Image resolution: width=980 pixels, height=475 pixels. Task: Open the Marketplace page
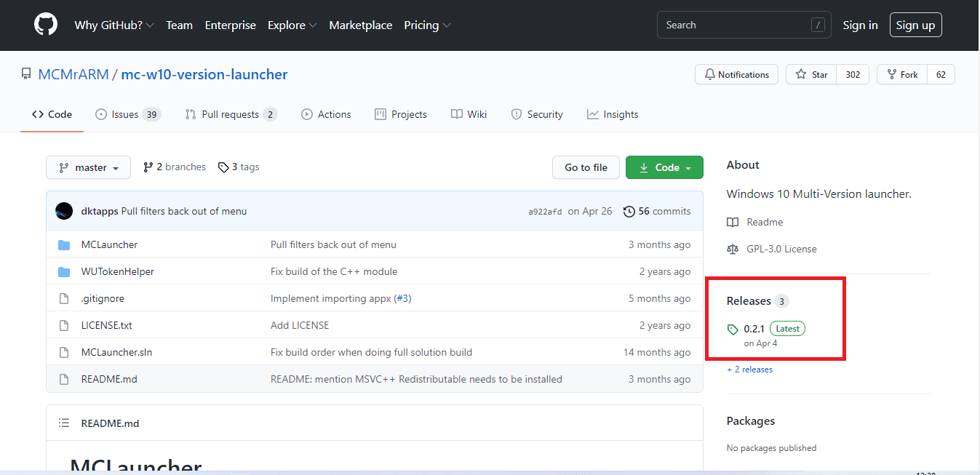(361, 25)
